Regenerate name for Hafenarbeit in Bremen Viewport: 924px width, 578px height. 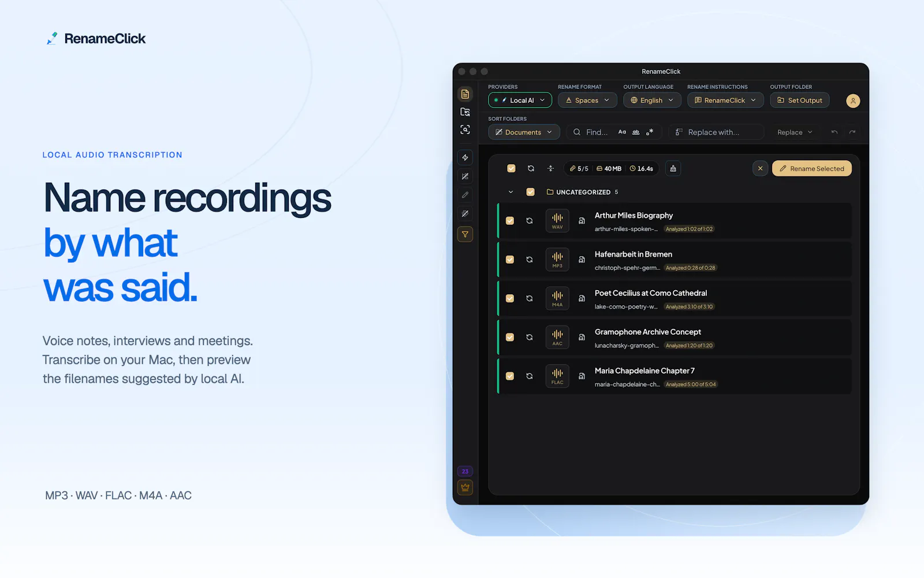pos(530,260)
